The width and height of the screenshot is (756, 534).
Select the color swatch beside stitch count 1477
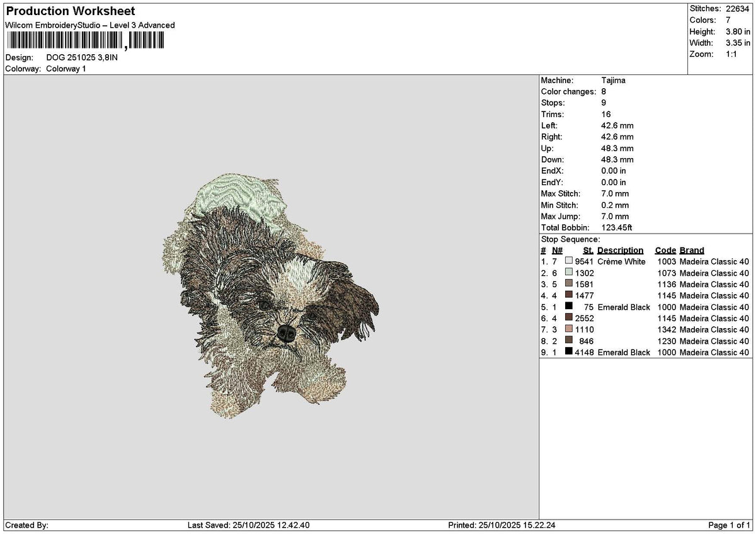coord(569,295)
